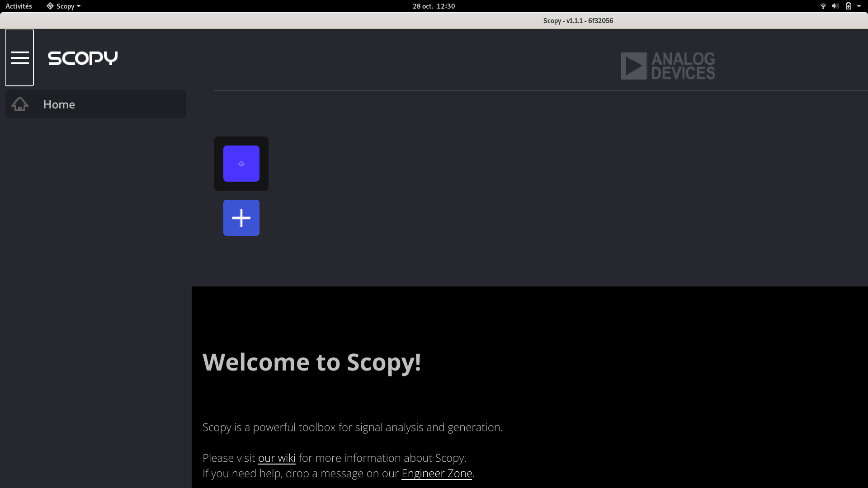The width and height of the screenshot is (868, 488).
Task: Click the plus button to add a device
Action: (x=241, y=218)
